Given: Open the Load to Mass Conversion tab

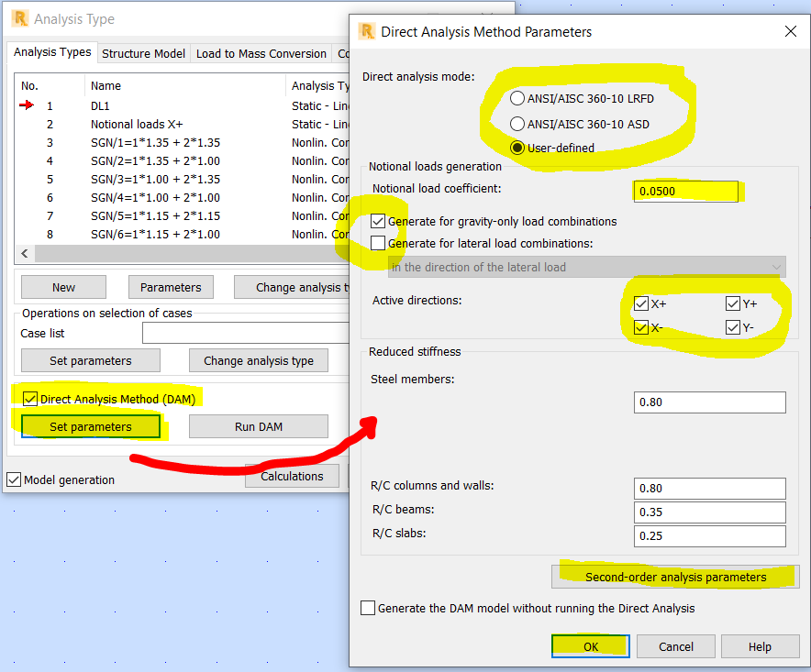Looking at the screenshot, I should coord(261,53).
